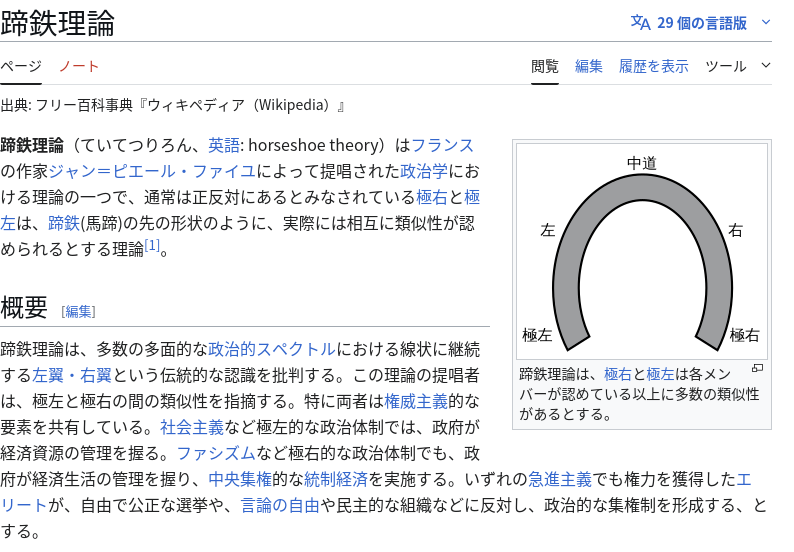Open the ノート discussion tab
This screenshot has width=794, height=552.
point(79,66)
